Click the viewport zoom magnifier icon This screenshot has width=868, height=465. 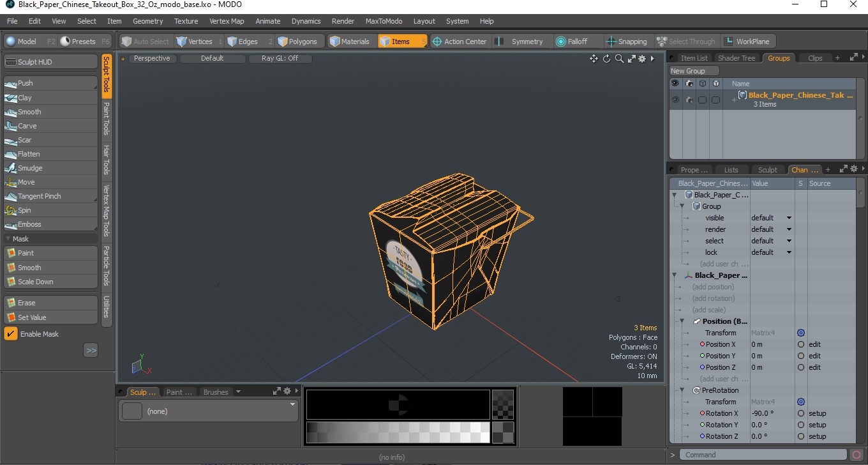pos(619,59)
